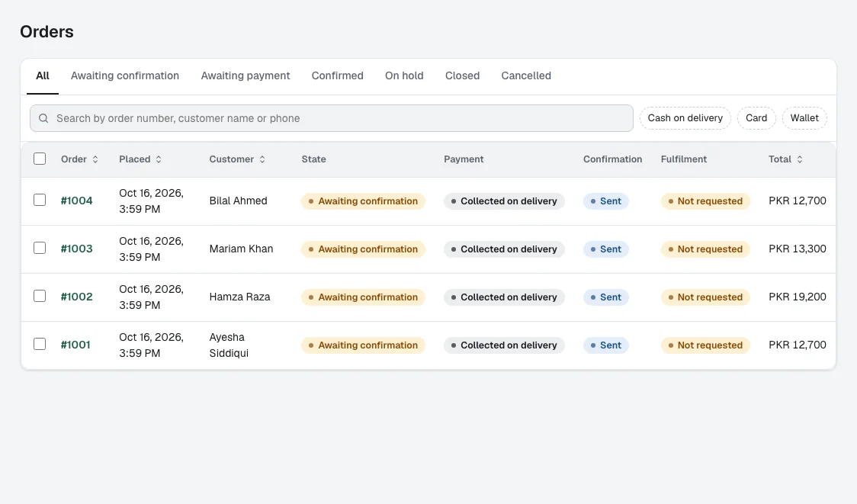Check the box for order #1002

click(40, 297)
